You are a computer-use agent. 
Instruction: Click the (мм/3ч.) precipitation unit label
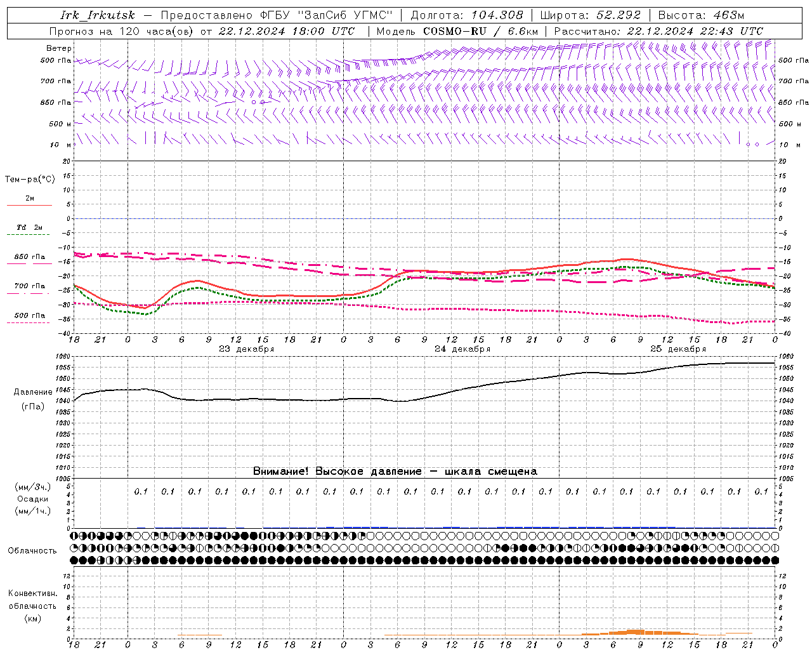(x=33, y=487)
